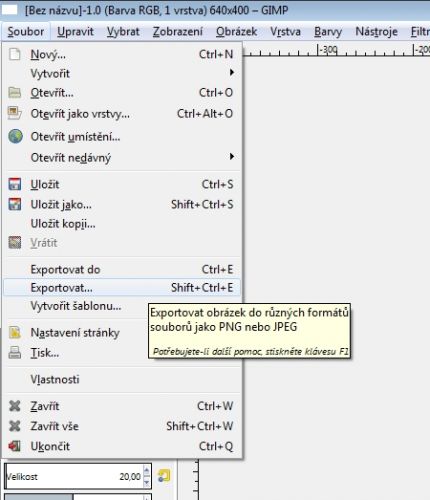Click the Tisk printer icon
Viewport: 430px width, 500px height.
point(15,352)
